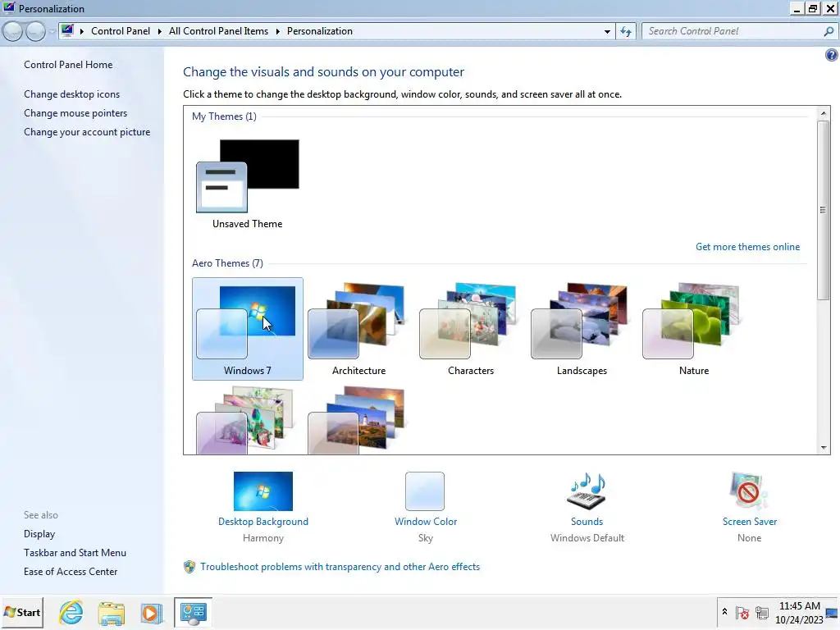The image size is (840, 630).
Task: Open the recent pages dropdown arrow
Action: (52, 32)
